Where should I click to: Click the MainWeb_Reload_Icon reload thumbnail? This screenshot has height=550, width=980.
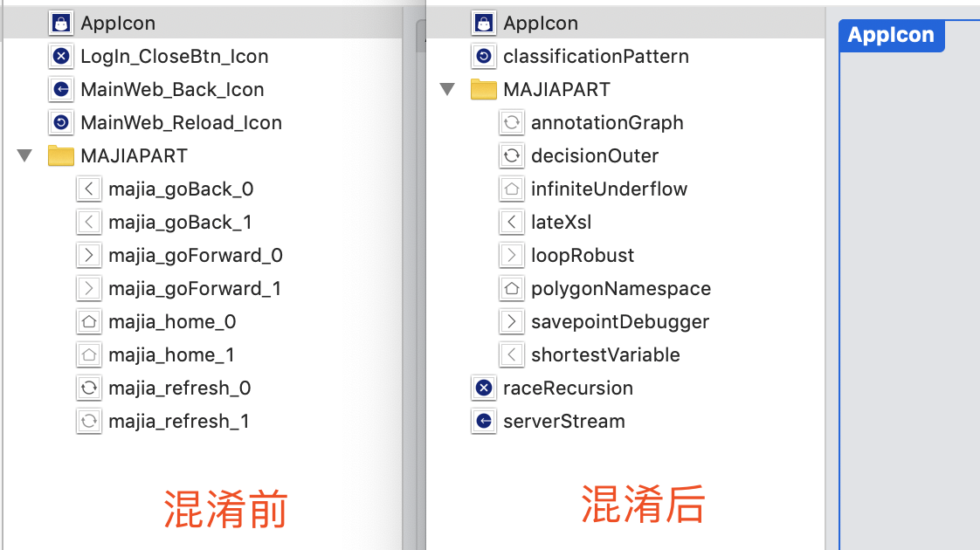pos(60,123)
